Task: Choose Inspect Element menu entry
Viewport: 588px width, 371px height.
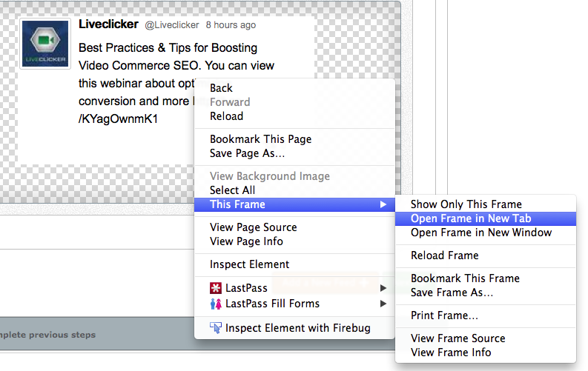Action: tap(249, 264)
